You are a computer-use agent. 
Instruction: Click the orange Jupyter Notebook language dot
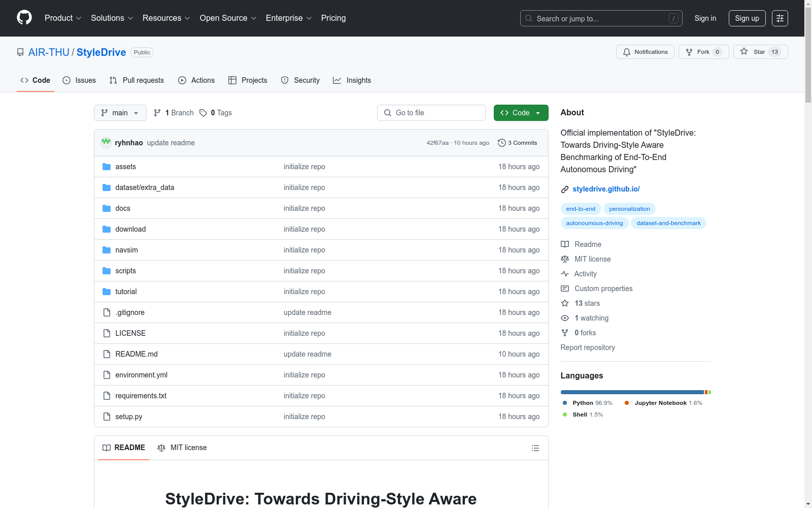[627, 403]
